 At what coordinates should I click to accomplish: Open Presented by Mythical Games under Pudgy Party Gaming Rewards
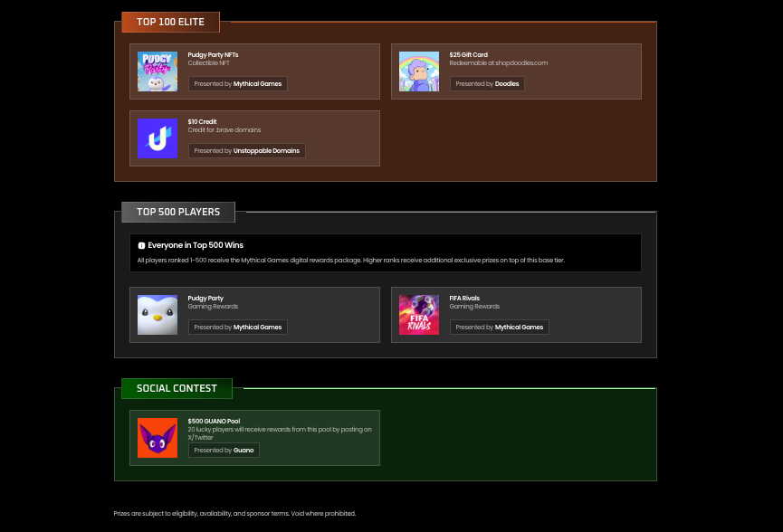pos(238,328)
